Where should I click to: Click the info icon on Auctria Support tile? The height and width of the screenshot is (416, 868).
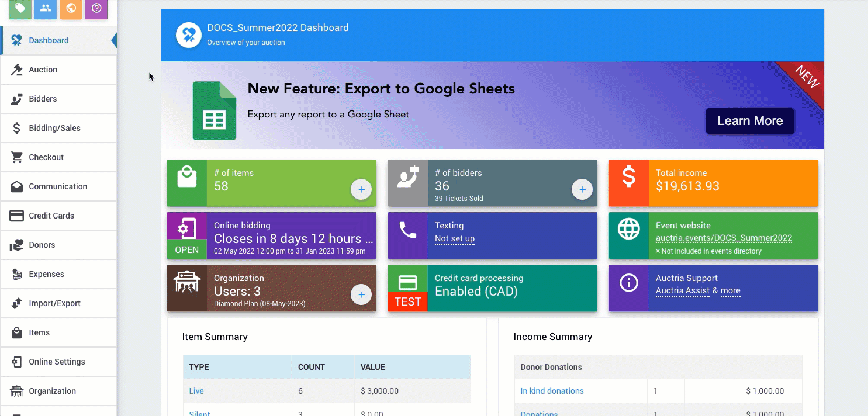[628, 283]
